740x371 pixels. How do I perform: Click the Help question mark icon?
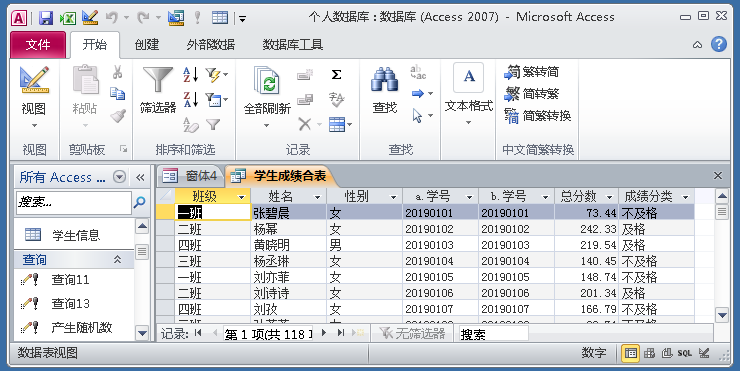point(719,44)
